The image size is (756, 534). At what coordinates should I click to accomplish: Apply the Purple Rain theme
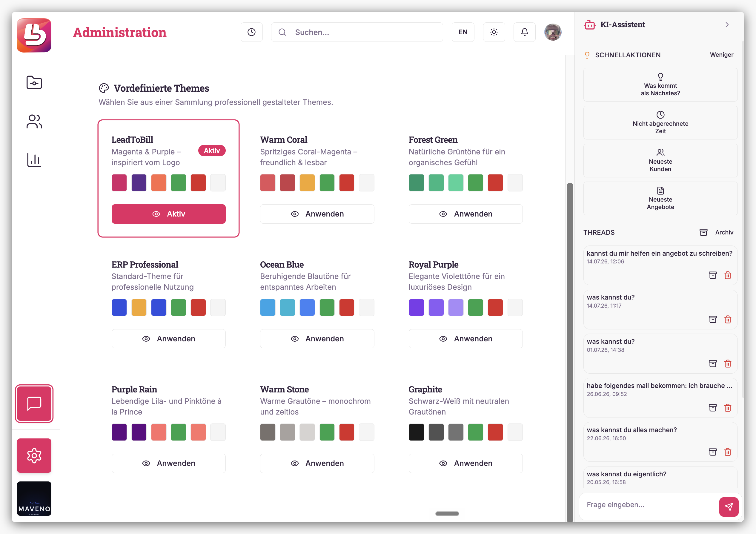tap(169, 463)
